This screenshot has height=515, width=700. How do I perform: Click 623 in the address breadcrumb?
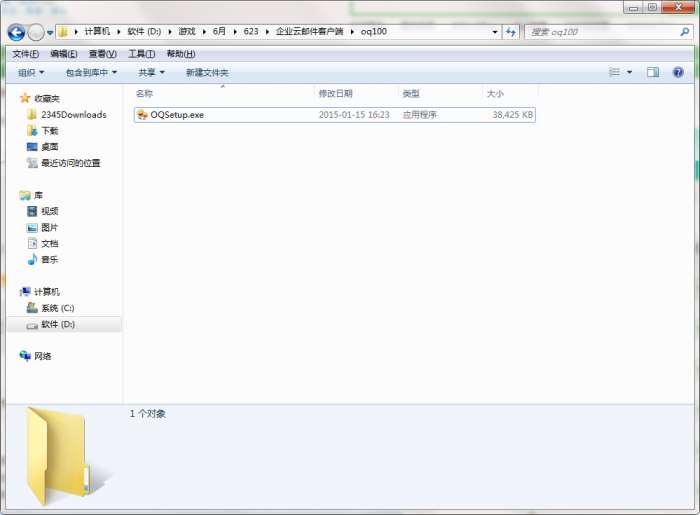(251, 32)
